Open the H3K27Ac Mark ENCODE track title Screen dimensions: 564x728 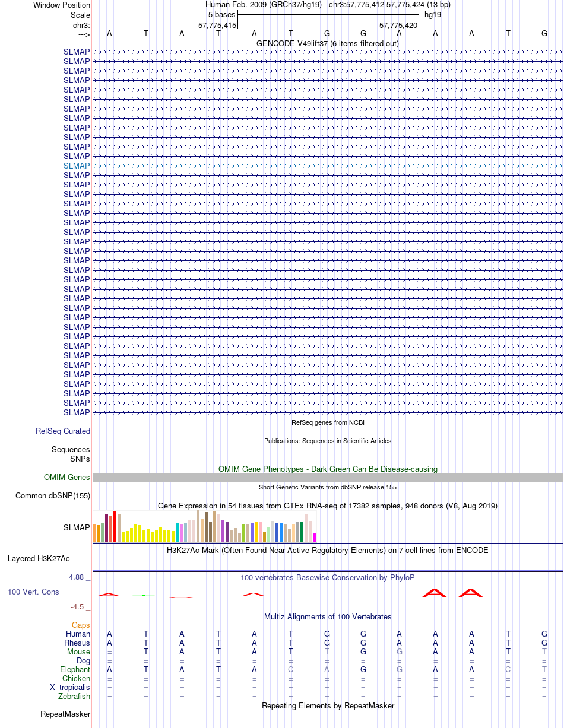click(x=328, y=550)
